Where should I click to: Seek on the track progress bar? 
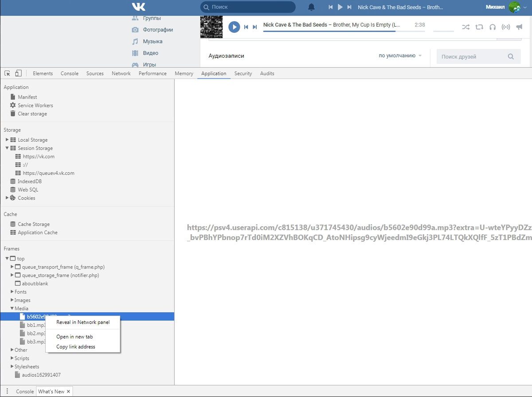[344, 31]
